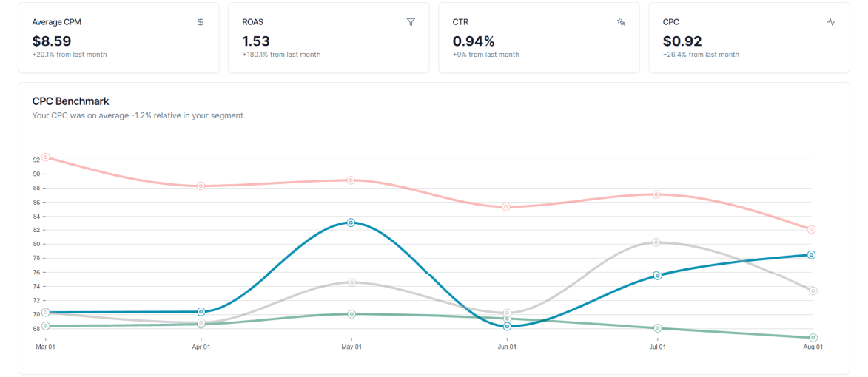Click the 'Jul 01' x-axis label
This screenshot has width=868, height=377.
click(x=658, y=347)
